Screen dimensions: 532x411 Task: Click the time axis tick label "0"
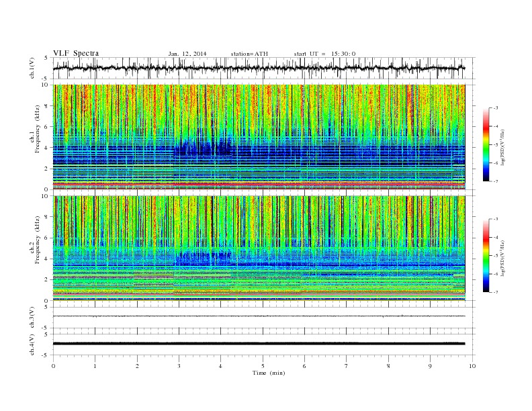point(53,366)
